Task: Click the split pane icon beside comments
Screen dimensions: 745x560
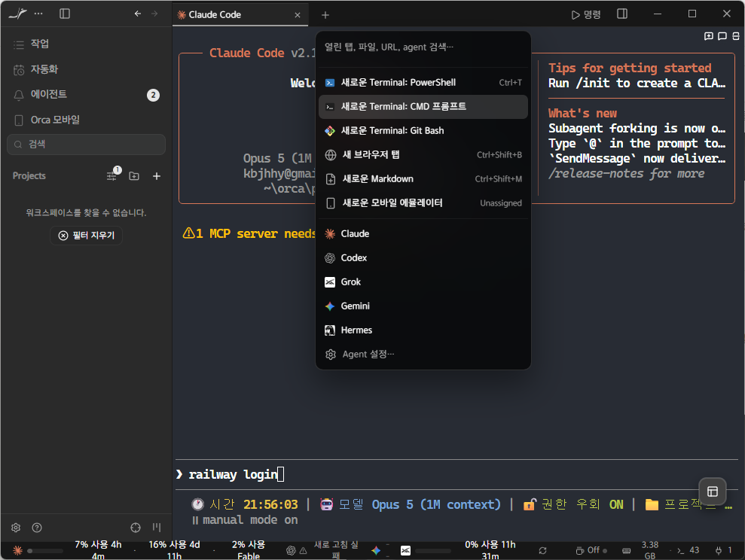Action: coord(735,36)
